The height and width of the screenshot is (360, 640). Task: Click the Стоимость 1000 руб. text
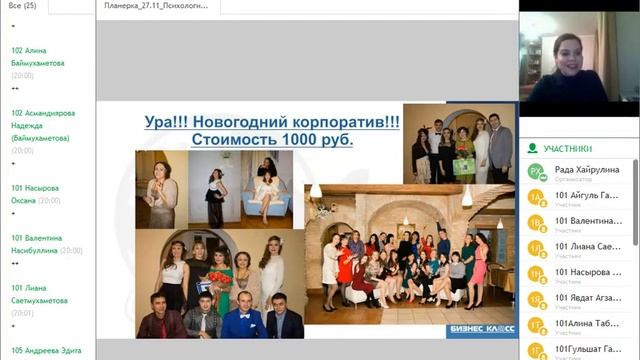point(272,140)
